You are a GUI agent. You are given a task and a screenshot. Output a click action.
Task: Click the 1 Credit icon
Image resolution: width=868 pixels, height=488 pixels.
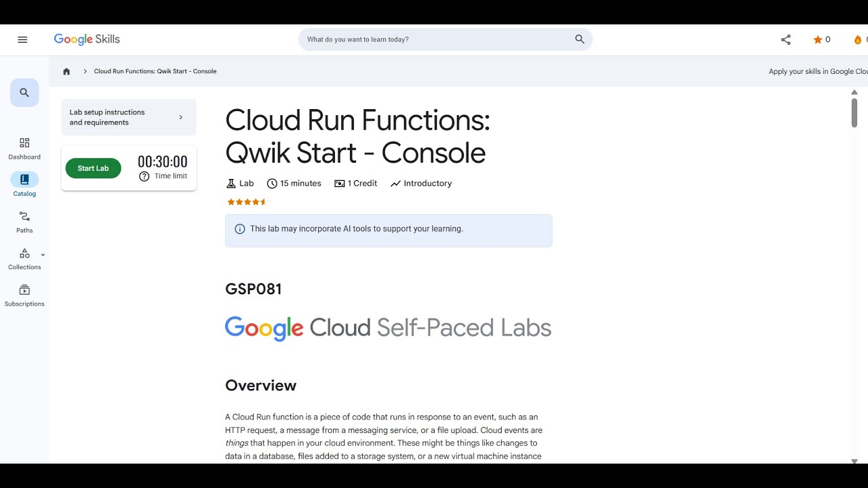click(x=340, y=183)
